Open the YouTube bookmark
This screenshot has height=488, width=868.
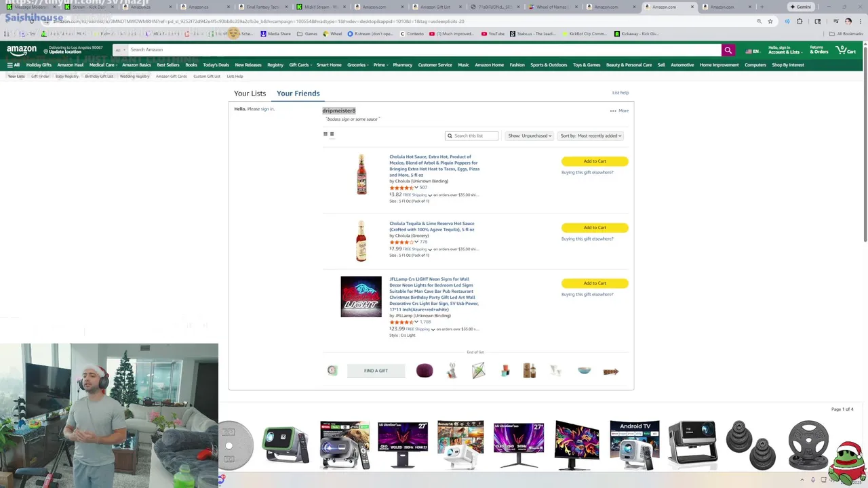pyautogui.click(x=493, y=34)
